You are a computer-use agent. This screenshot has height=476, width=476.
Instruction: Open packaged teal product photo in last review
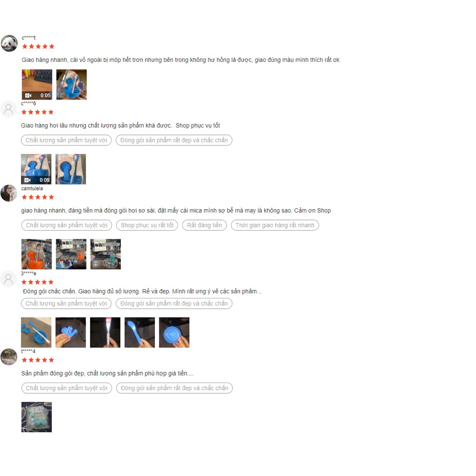click(x=36, y=417)
